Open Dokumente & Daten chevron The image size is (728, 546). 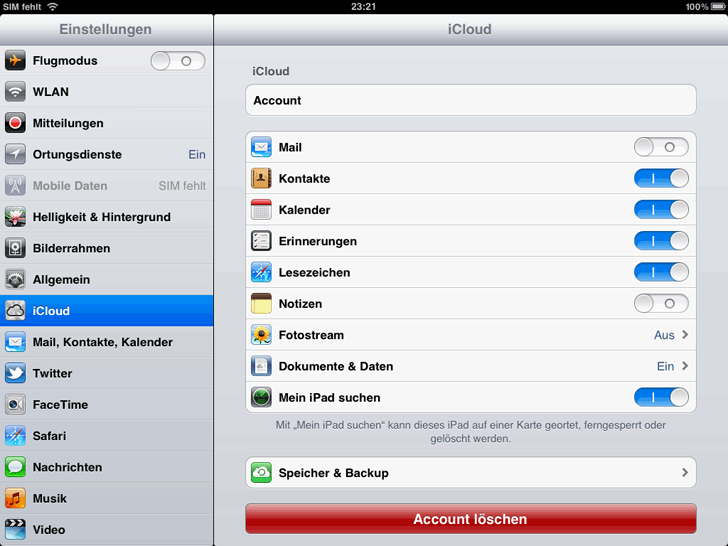[x=685, y=366]
